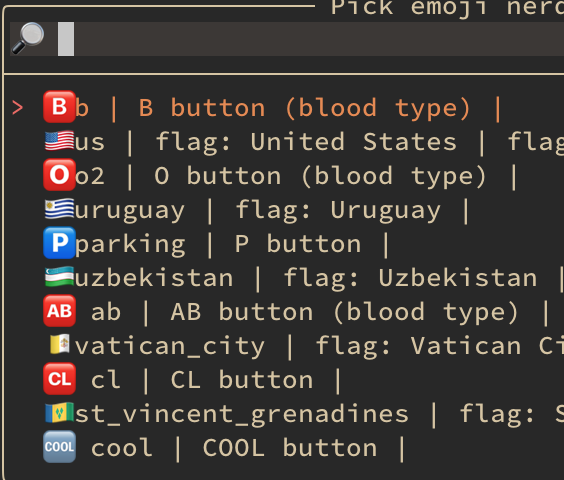Screen dimensions: 564x480
Task: Select the St Vincent Grenadines flag icon
Action: 59,413
